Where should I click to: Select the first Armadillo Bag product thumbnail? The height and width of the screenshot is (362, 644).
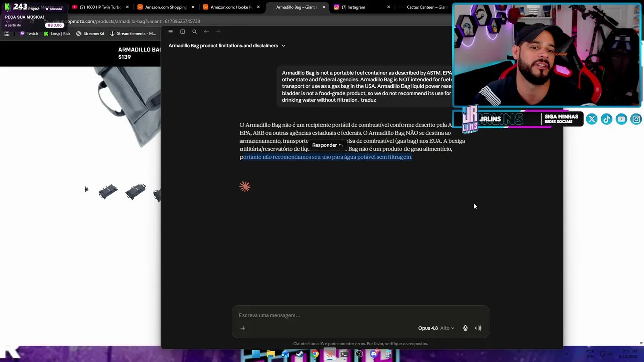tap(108, 192)
